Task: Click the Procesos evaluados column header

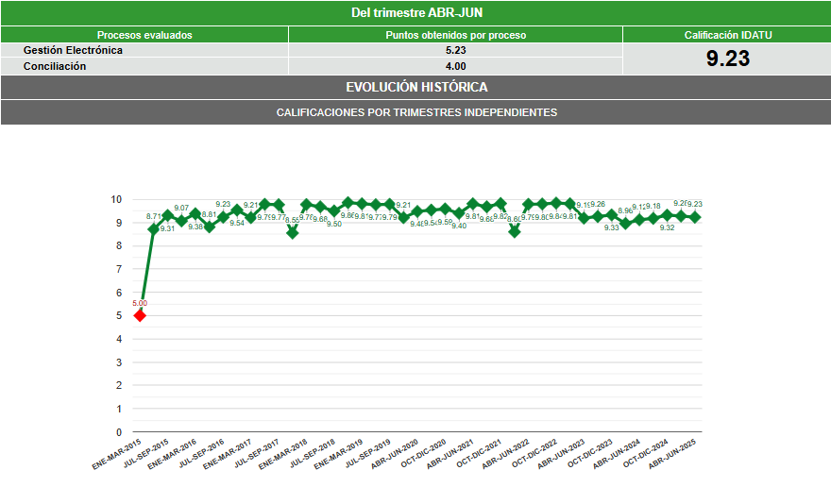Action: [x=144, y=35]
